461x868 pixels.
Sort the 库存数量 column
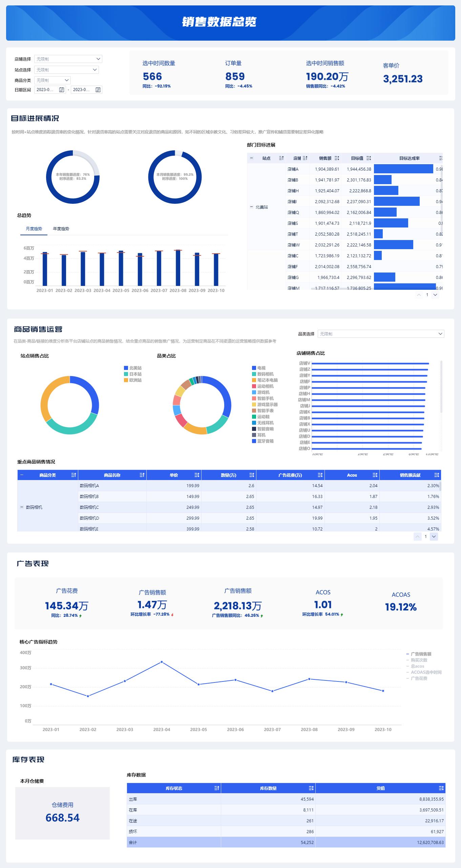click(x=311, y=788)
